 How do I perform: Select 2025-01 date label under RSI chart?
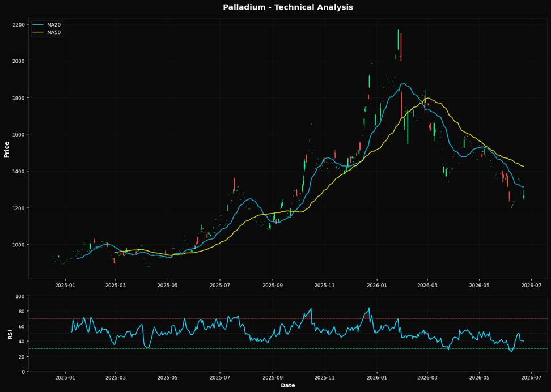[x=65, y=378]
